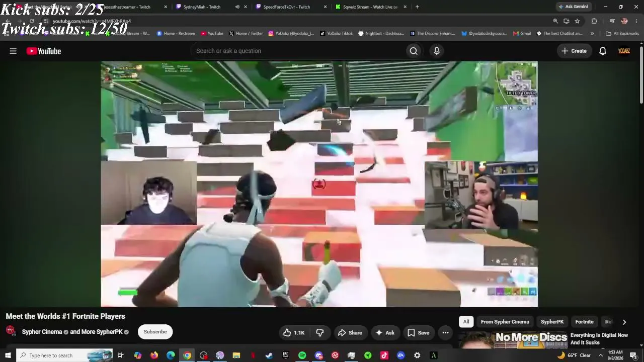The height and width of the screenshot is (362, 644).
Task: Open the YouTube guide hamburger menu
Action: [13, 51]
